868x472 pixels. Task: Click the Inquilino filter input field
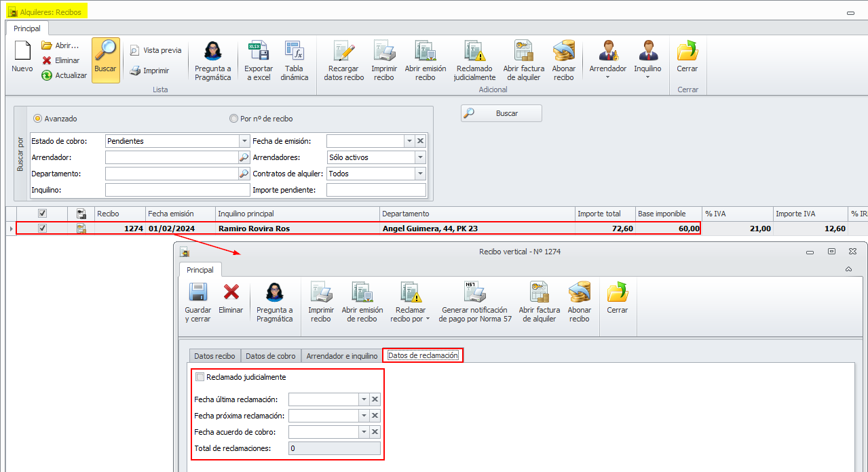point(178,190)
